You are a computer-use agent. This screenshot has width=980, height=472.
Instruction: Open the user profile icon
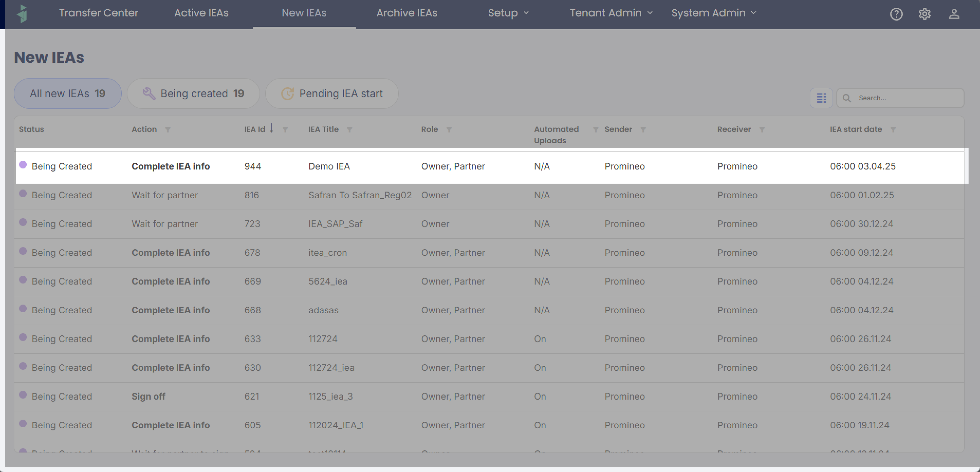pyautogui.click(x=954, y=14)
